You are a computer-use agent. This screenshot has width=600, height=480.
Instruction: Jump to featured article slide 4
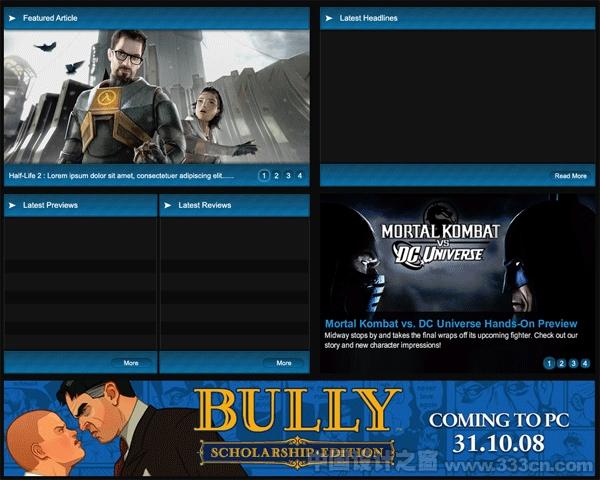coord(300,176)
